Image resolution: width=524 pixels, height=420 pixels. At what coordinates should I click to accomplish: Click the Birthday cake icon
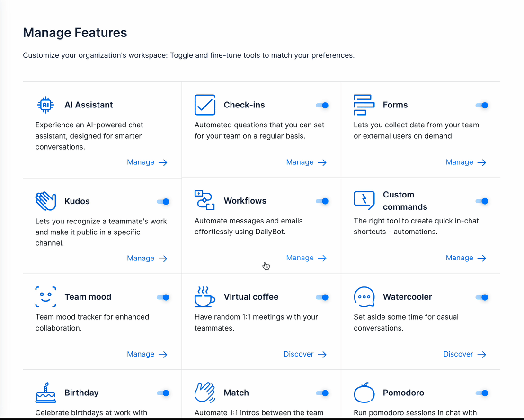(45, 393)
